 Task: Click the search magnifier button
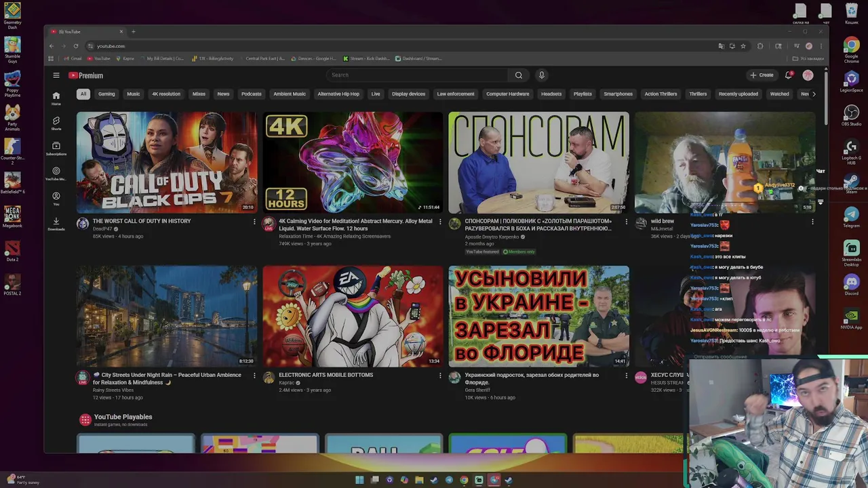pos(519,75)
